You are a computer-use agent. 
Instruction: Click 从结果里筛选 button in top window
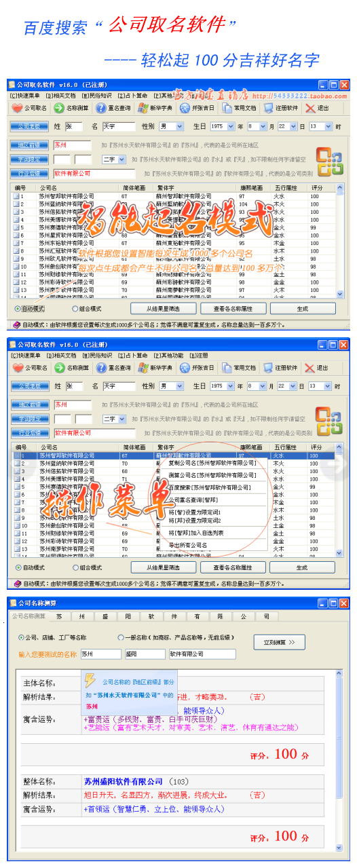[163, 308]
